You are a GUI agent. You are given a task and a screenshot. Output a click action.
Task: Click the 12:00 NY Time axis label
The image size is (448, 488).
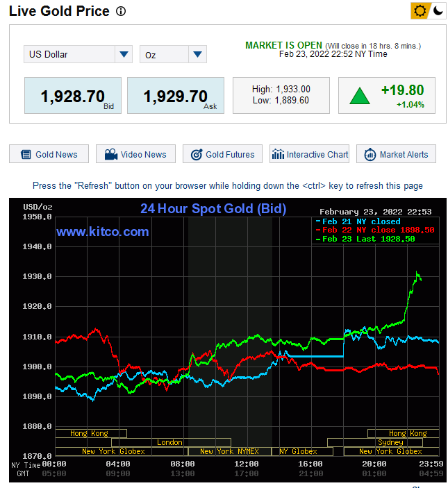coord(247,464)
